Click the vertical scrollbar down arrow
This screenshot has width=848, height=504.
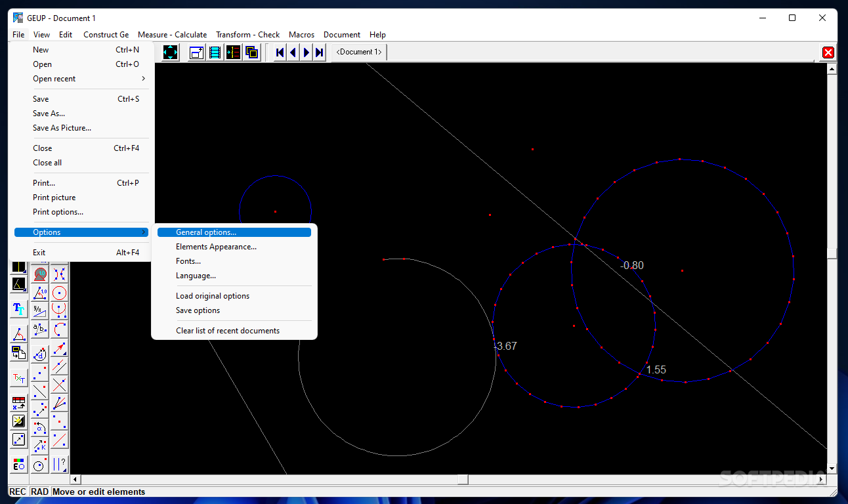832,469
